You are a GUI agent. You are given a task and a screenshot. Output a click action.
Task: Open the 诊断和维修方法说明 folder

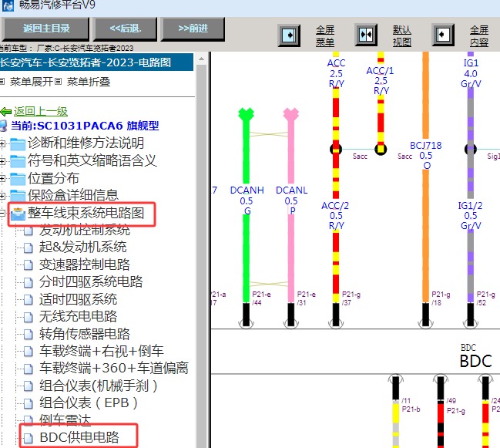pyautogui.click(x=86, y=143)
